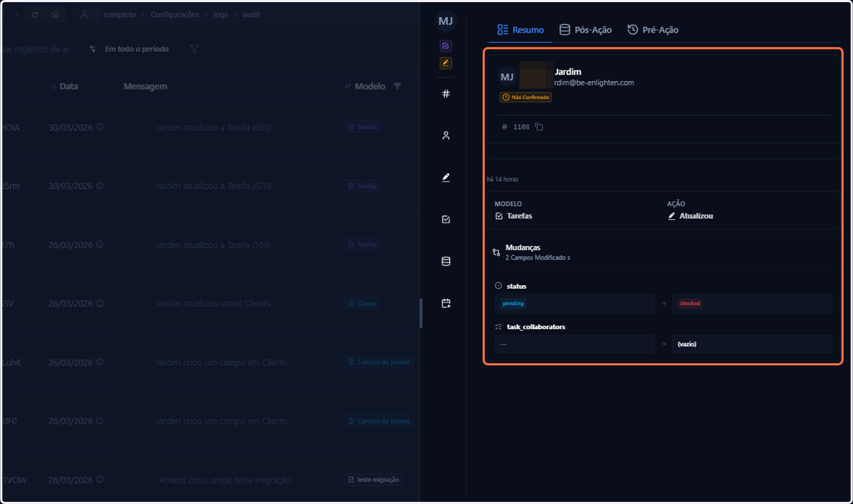The width and height of the screenshot is (853, 504).
Task: Select 'Jardim atualizou um(a) Clients' message
Action: point(213,304)
